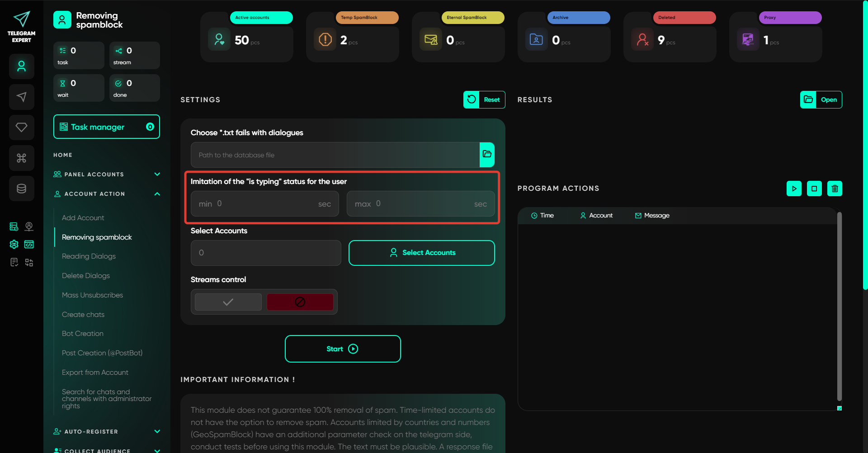Disable streams control with red toggle
The image size is (868, 453).
300,302
